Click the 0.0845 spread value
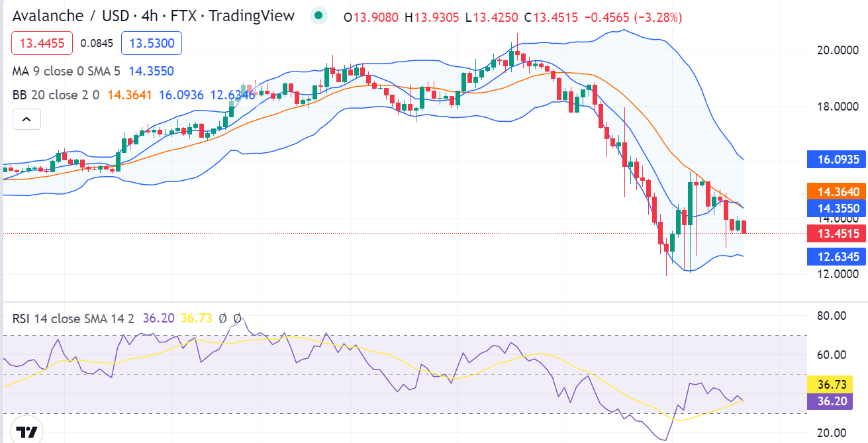This screenshot has height=443, width=868. coord(97,44)
